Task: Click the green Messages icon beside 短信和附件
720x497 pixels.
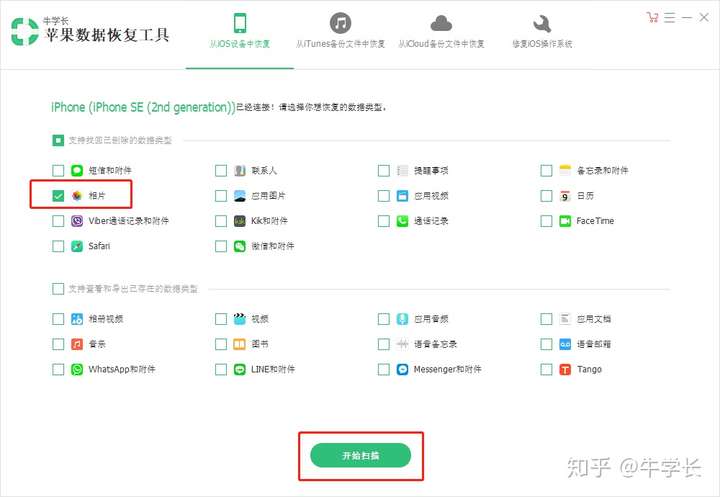Action: [77, 170]
